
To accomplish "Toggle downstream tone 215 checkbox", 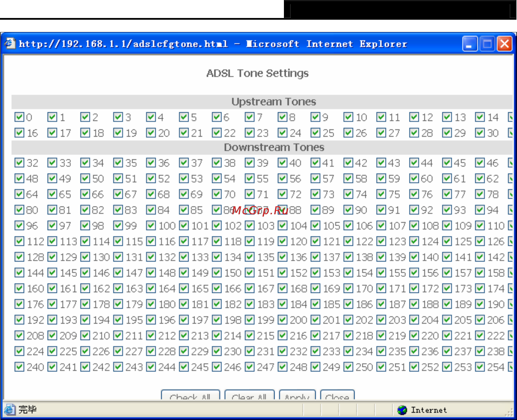I will 250,335.
